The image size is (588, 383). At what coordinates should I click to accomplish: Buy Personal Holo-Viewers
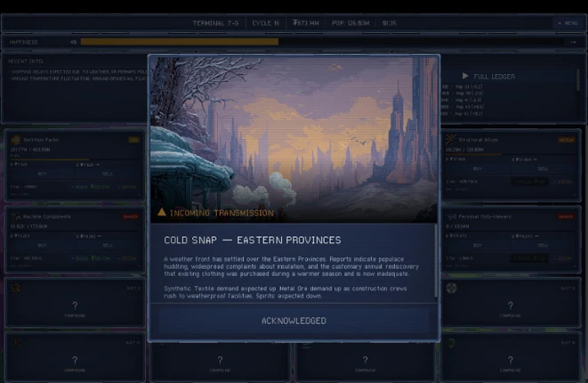(478, 245)
